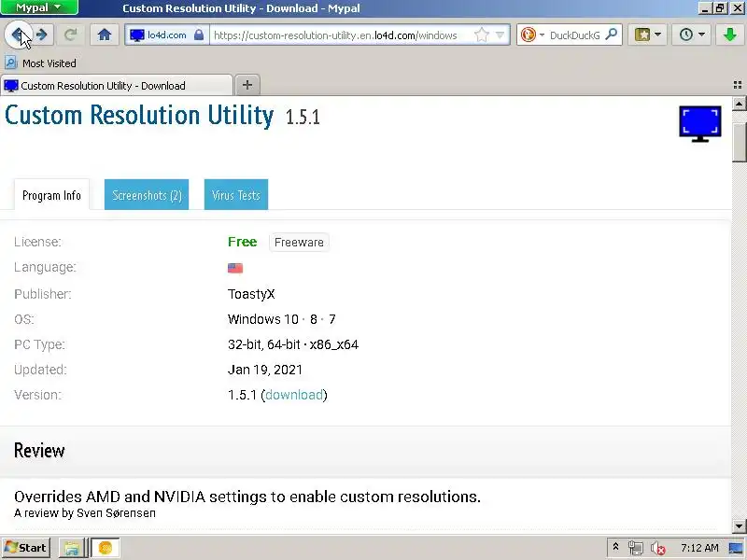Open the address bar history dropdown arrow
Screen dimensions: 747x560
pyautogui.click(x=500, y=35)
